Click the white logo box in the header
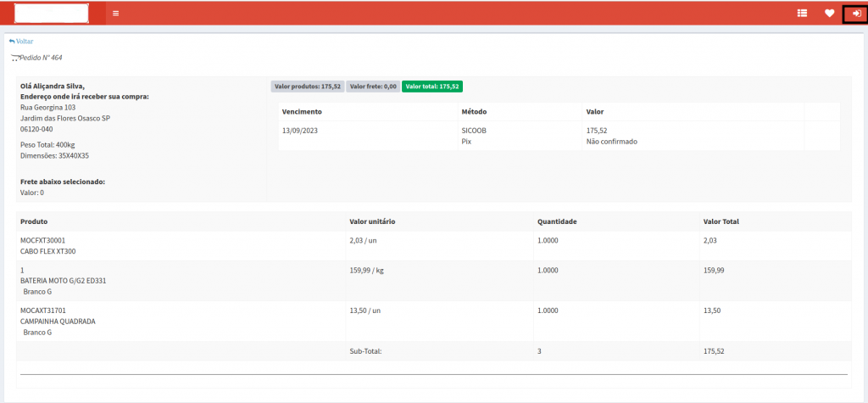 pos(53,14)
